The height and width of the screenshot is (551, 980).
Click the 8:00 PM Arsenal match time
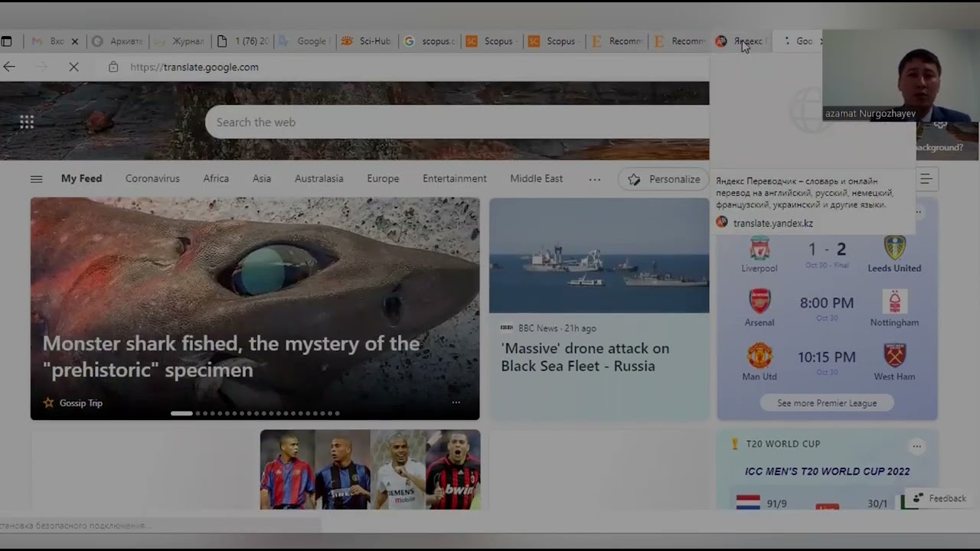click(827, 303)
